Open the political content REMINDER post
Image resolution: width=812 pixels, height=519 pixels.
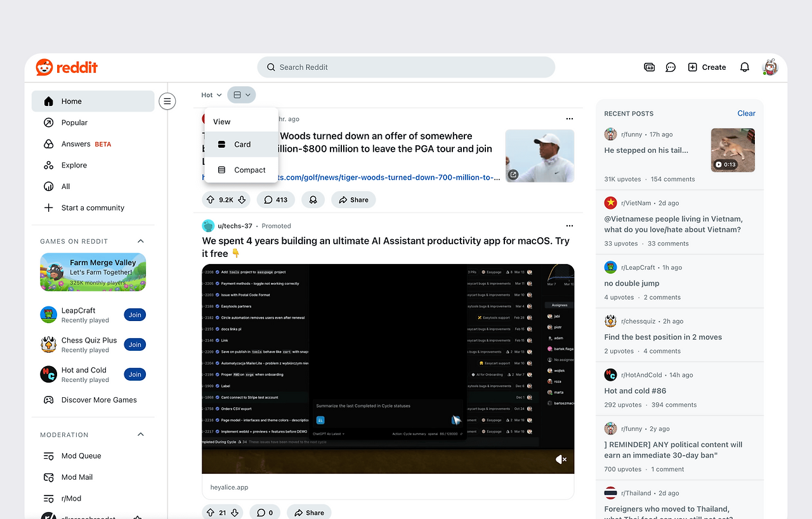click(x=673, y=450)
